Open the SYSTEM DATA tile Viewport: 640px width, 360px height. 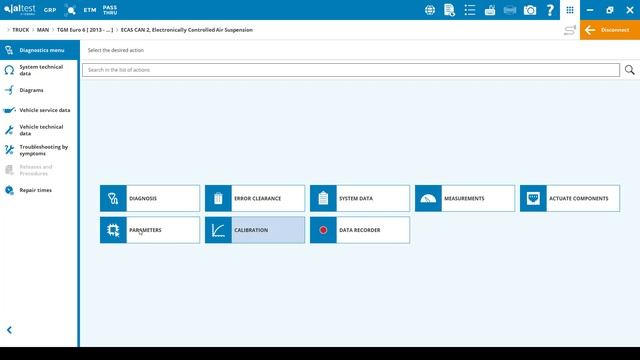[360, 198]
